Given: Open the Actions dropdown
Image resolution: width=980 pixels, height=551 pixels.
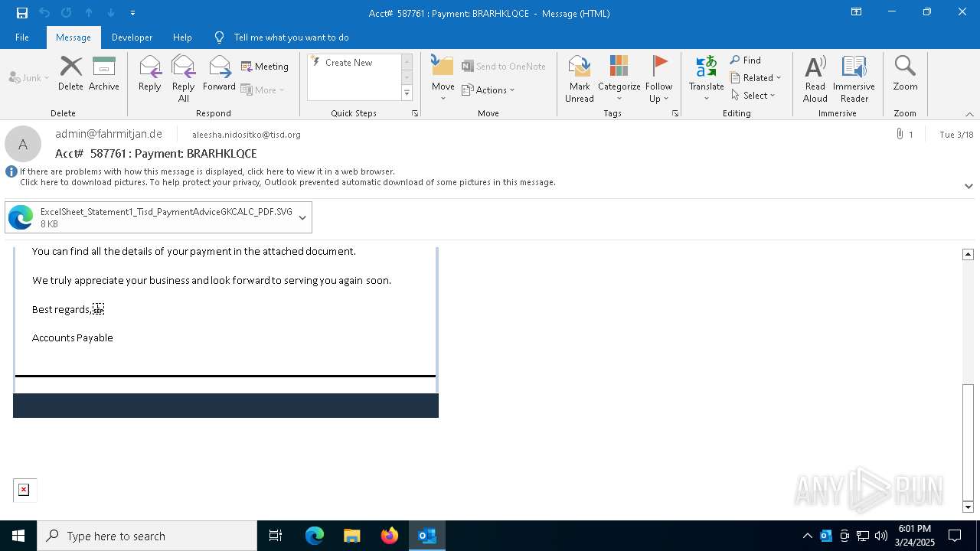Looking at the screenshot, I should [x=488, y=90].
